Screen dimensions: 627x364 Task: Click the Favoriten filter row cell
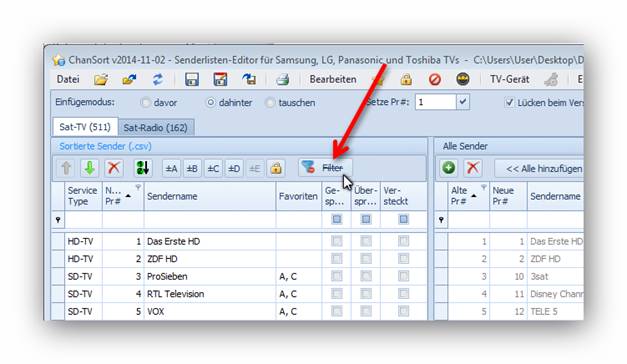tap(299, 220)
